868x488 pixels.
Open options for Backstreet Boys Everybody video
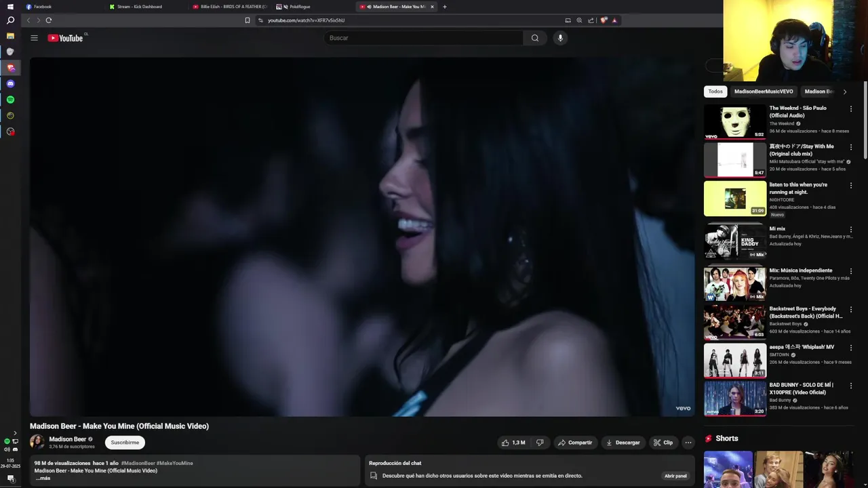click(x=850, y=309)
